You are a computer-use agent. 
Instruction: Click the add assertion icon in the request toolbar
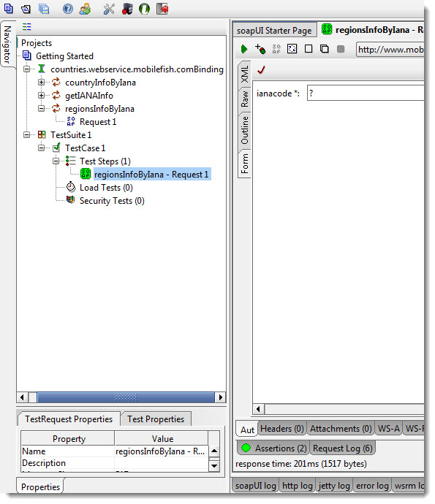pyautogui.click(x=260, y=49)
